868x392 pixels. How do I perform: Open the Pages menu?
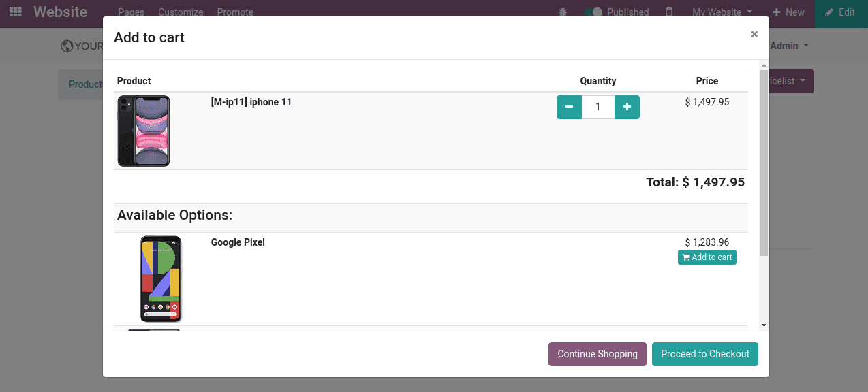pyautogui.click(x=131, y=12)
